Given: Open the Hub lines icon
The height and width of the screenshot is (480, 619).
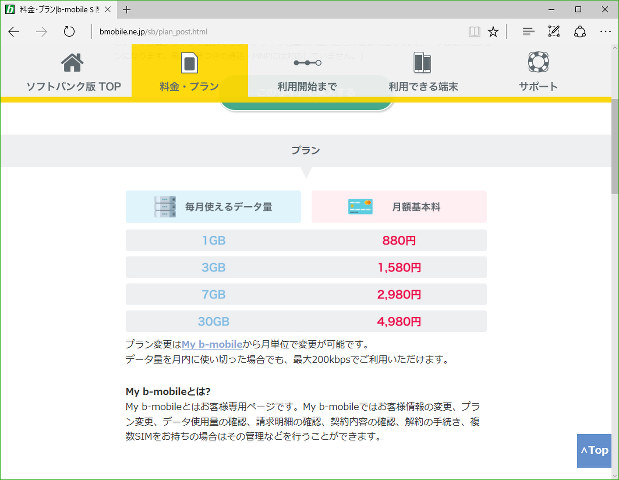Looking at the screenshot, I should 528,32.
